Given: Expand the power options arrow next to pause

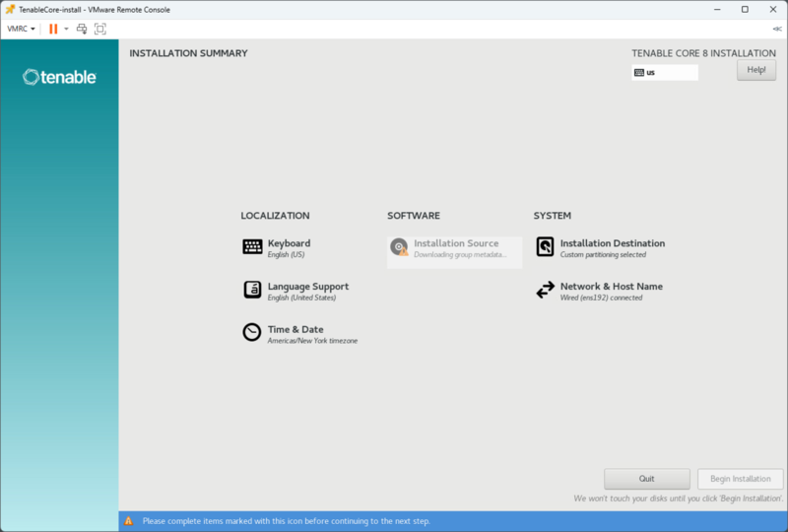Looking at the screenshot, I should pos(66,29).
